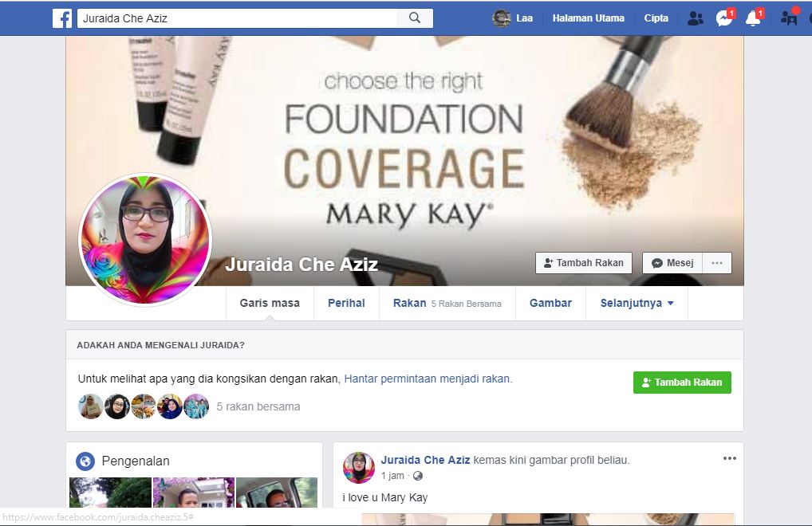Image resolution: width=812 pixels, height=526 pixels.
Task: Click the third mutual friend avatar
Action: 144,406
